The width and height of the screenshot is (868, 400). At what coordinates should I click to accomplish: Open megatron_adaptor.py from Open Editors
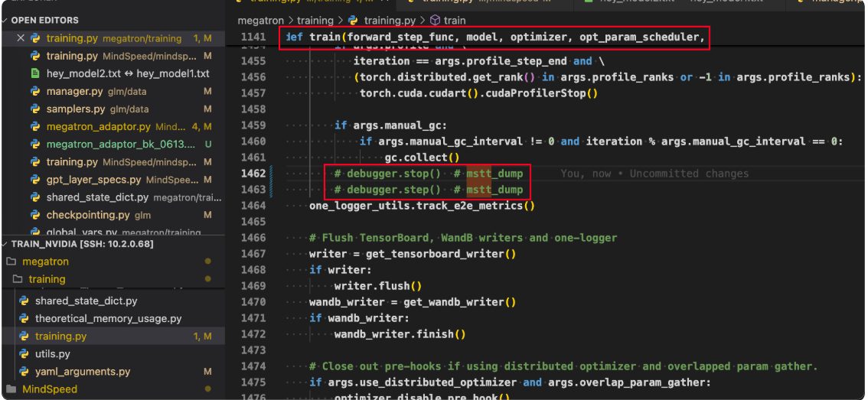click(99, 127)
